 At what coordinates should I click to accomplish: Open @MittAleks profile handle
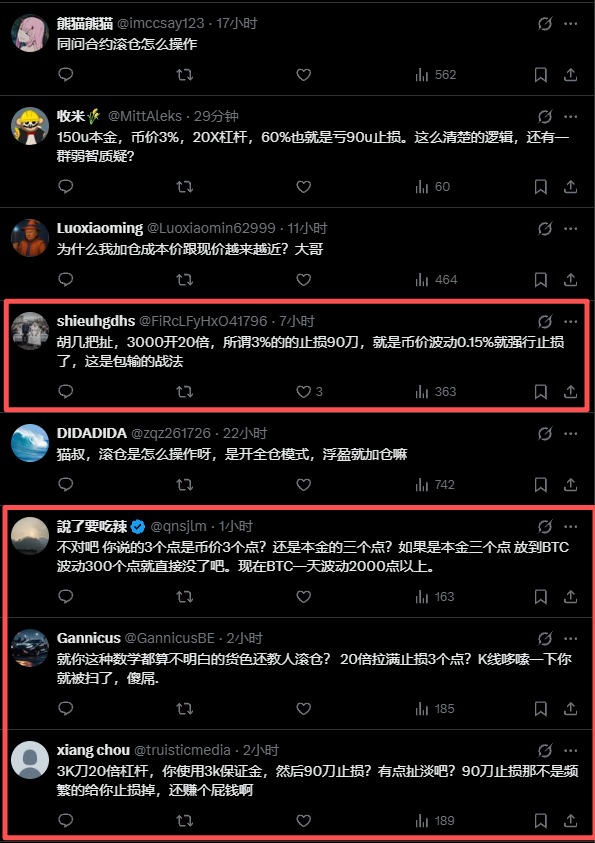pos(145,116)
